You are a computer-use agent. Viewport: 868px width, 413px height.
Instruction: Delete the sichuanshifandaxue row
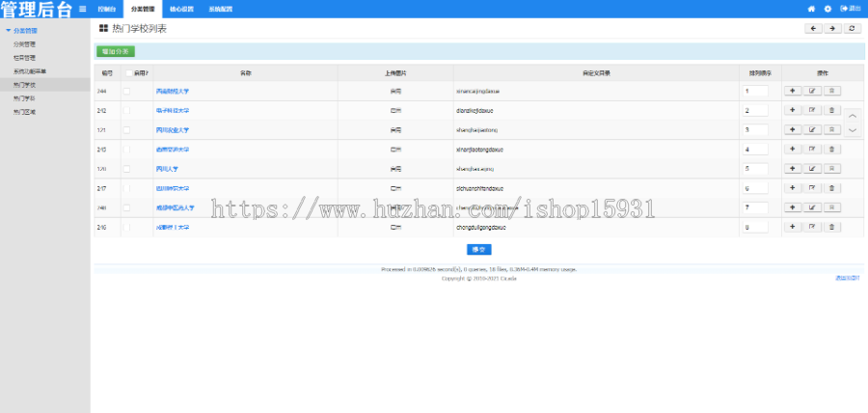click(831, 188)
